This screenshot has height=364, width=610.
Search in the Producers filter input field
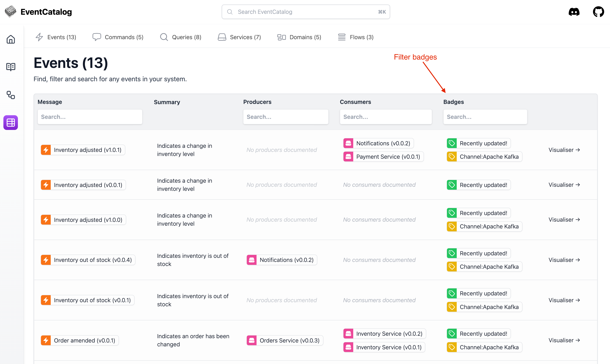[286, 117]
